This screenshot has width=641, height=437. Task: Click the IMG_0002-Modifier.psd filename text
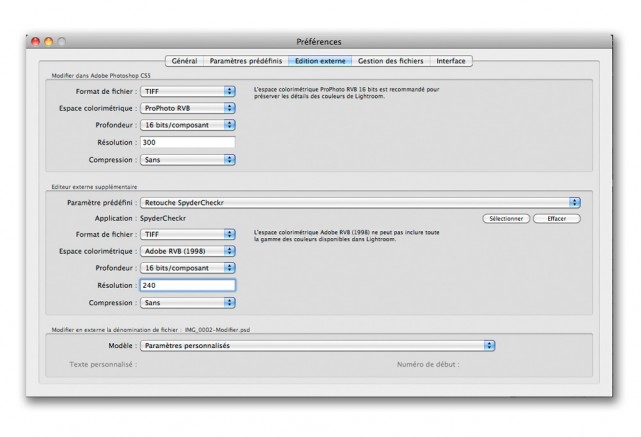tap(217, 330)
